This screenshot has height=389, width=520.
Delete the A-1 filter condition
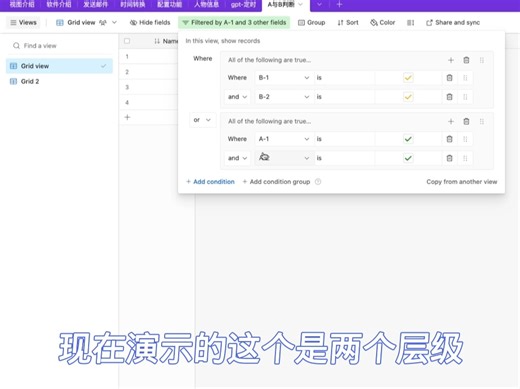pyautogui.click(x=449, y=139)
